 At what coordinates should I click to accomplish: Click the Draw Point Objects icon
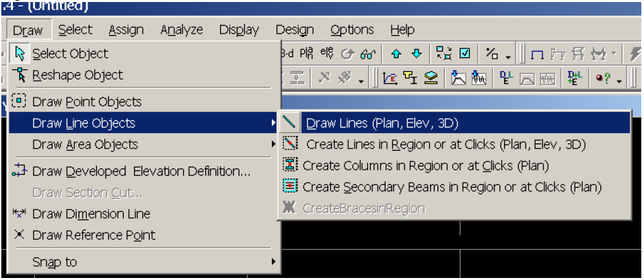pyautogui.click(x=19, y=101)
